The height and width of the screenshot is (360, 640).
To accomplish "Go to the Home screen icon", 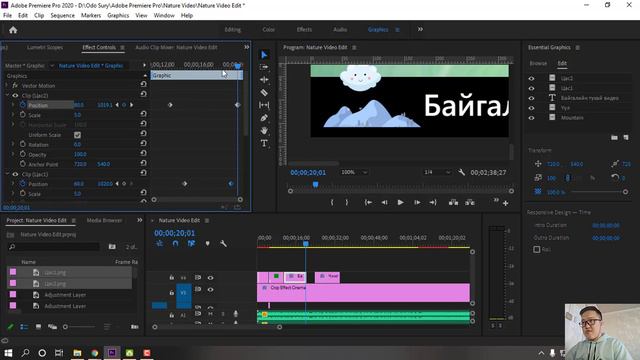I will (x=13, y=30).
